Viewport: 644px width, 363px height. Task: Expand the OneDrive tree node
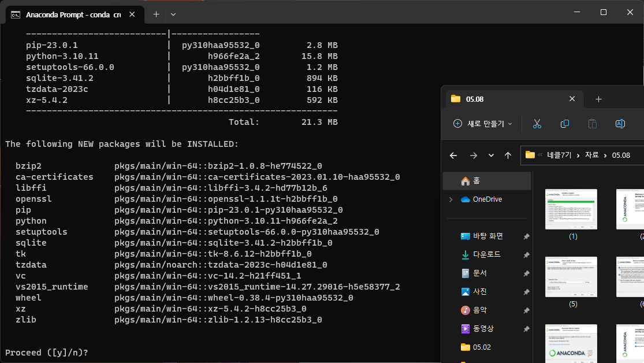[451, 199]
